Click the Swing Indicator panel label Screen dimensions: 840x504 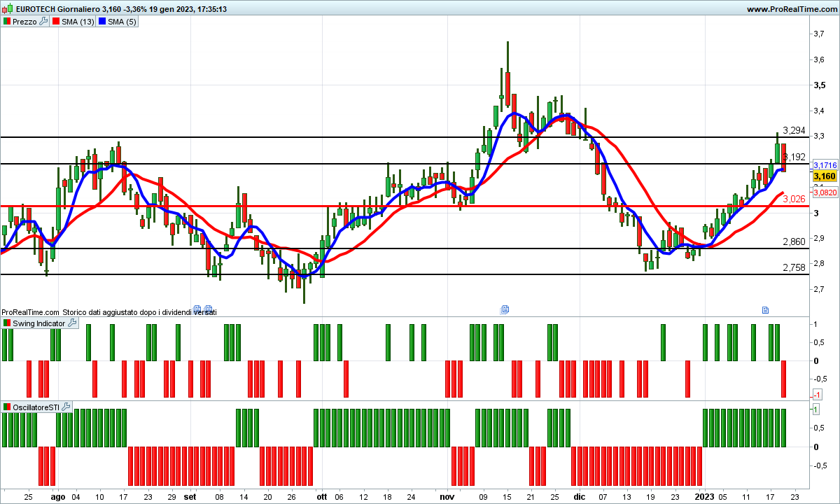coord(39,323)
